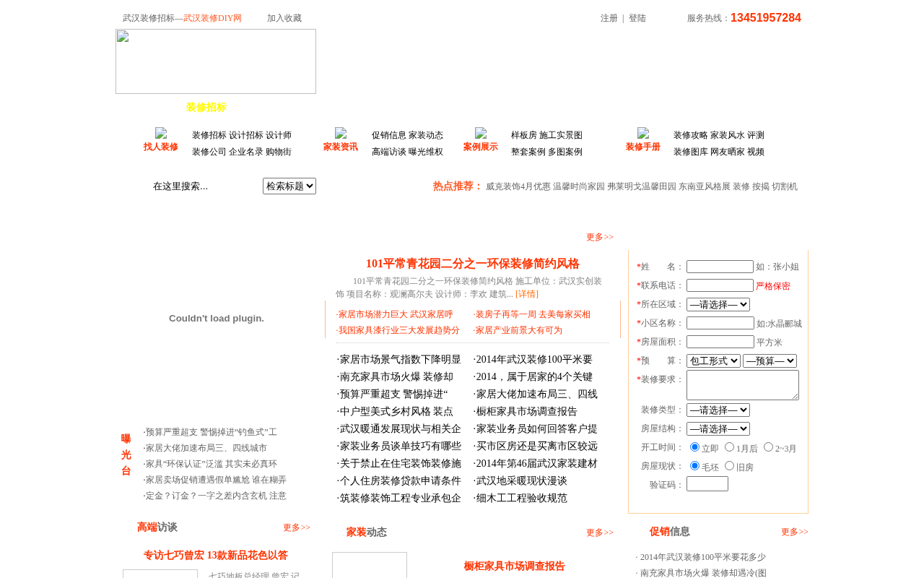Click the 装修手册 section icon
This screenshot has height=578, width=924.
click(643, 134)
